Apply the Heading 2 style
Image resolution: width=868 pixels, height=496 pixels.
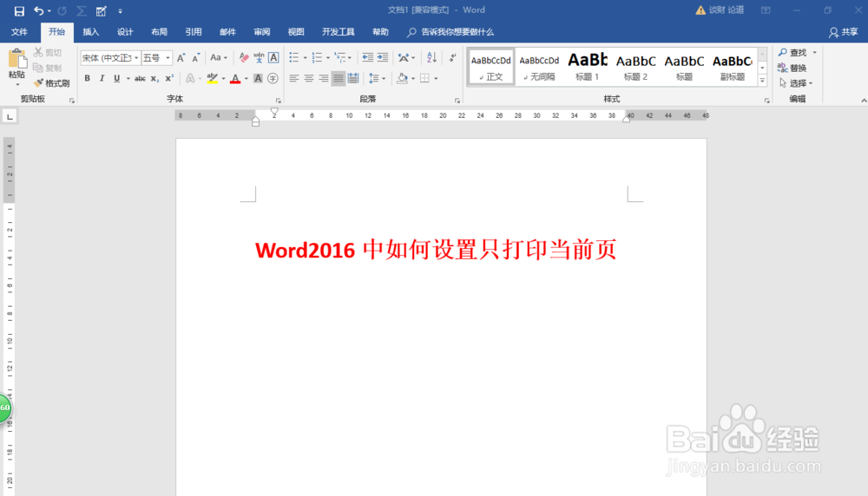click(635, 67)
